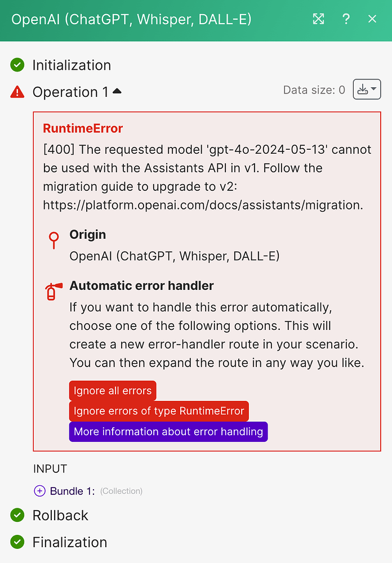Click the fullscreen expand icon in header
The height and width of the screenshot is (563, 392).
318,19
